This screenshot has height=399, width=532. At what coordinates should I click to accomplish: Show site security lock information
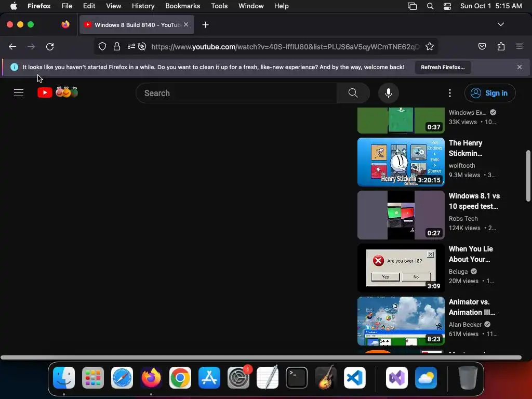(117, 46)
